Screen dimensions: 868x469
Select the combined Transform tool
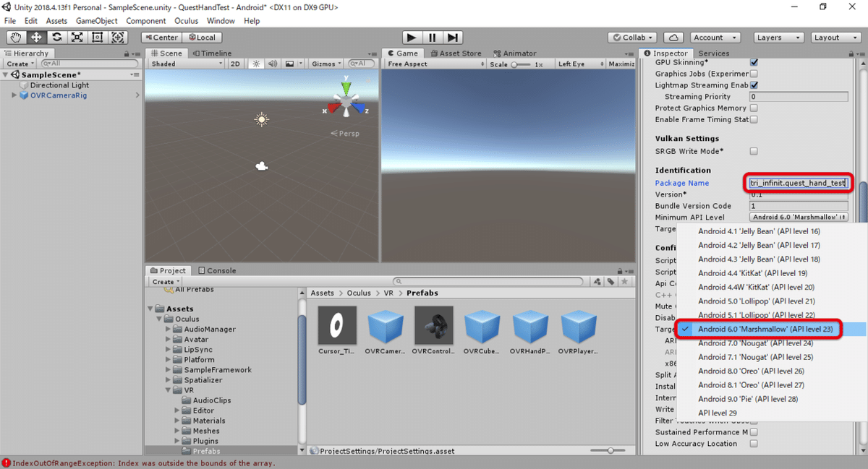pyautogui.click(x=118, y=38)
